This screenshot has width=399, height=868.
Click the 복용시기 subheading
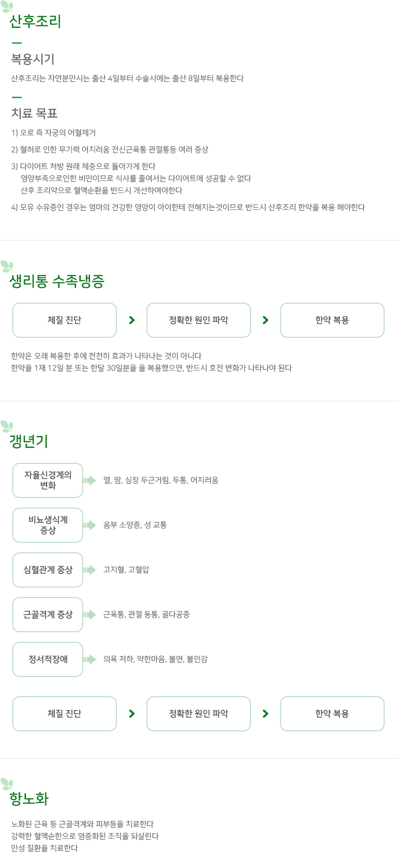pyautogui.click(x=33, y=59)
